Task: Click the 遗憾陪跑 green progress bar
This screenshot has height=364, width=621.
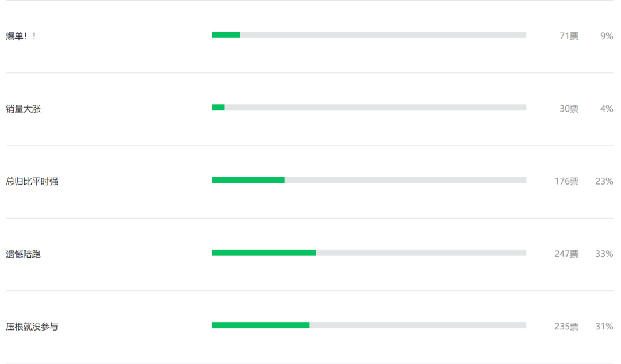Action: (263, 252)
